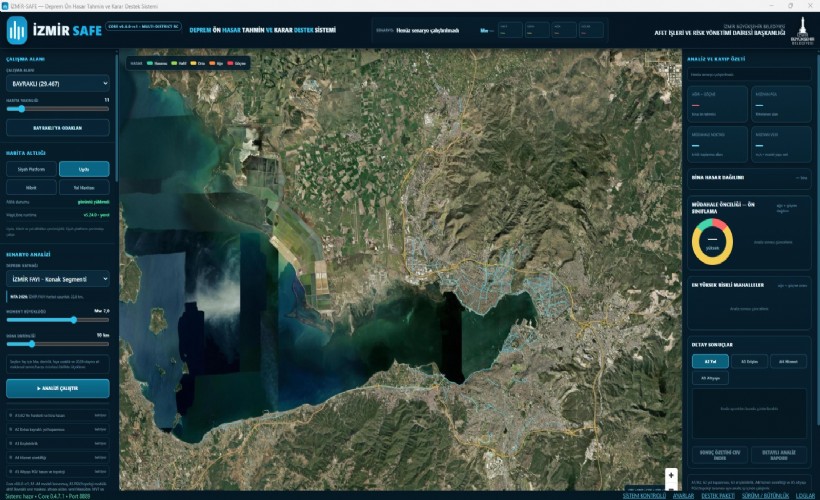Click the moment magnitude Mw slider
Viewport: 820px width, 500px height.
tap(58, 320)
